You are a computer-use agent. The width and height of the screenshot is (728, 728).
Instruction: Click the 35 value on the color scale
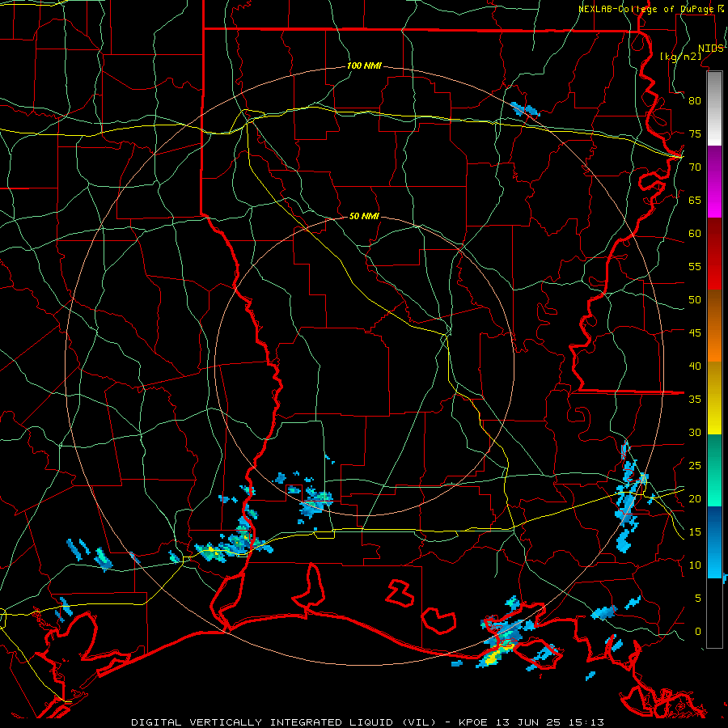click(695, 400)
